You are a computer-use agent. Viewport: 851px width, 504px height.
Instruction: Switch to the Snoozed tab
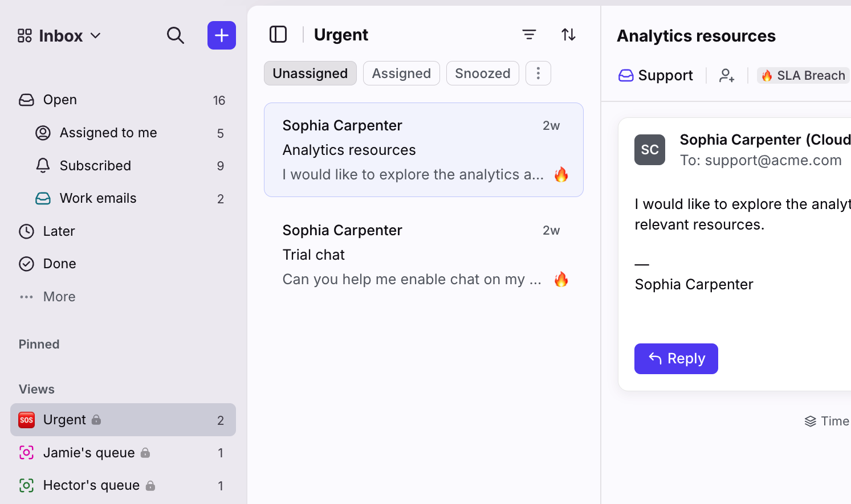483,73
